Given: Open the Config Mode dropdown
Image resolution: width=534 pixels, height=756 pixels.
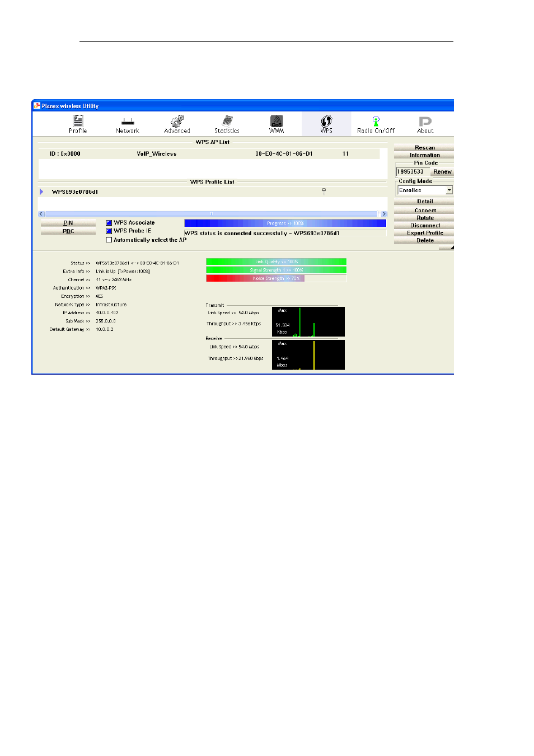Looking at the screenshot, I should pyautogui.click(x=449, y=190).
